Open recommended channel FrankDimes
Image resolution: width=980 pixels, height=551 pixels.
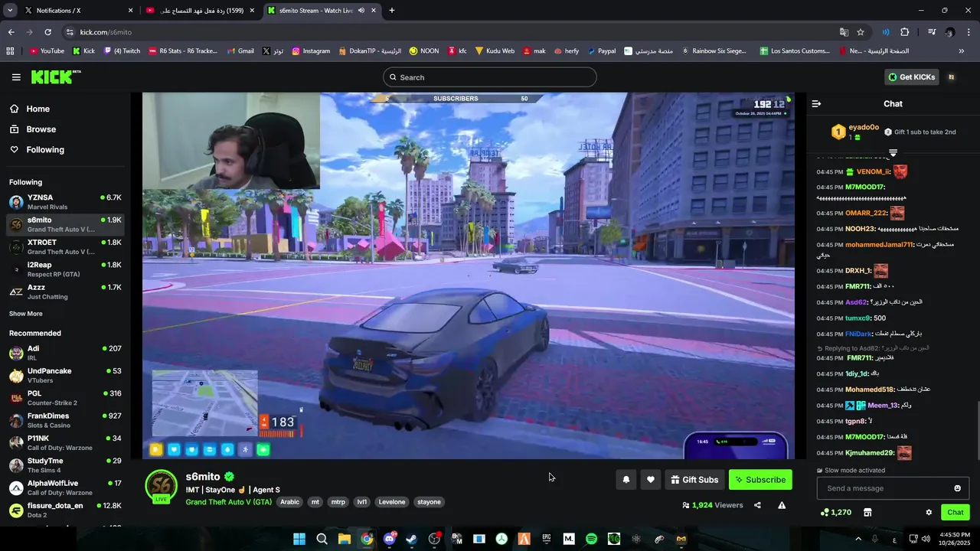pyautogui.click(x=64, y=420)
